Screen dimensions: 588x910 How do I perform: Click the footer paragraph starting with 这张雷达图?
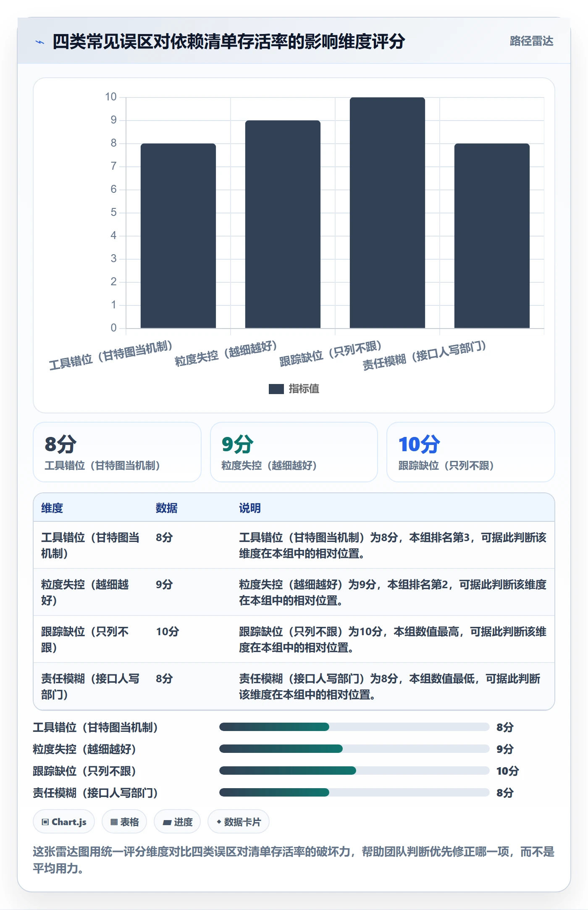point(294,860)
